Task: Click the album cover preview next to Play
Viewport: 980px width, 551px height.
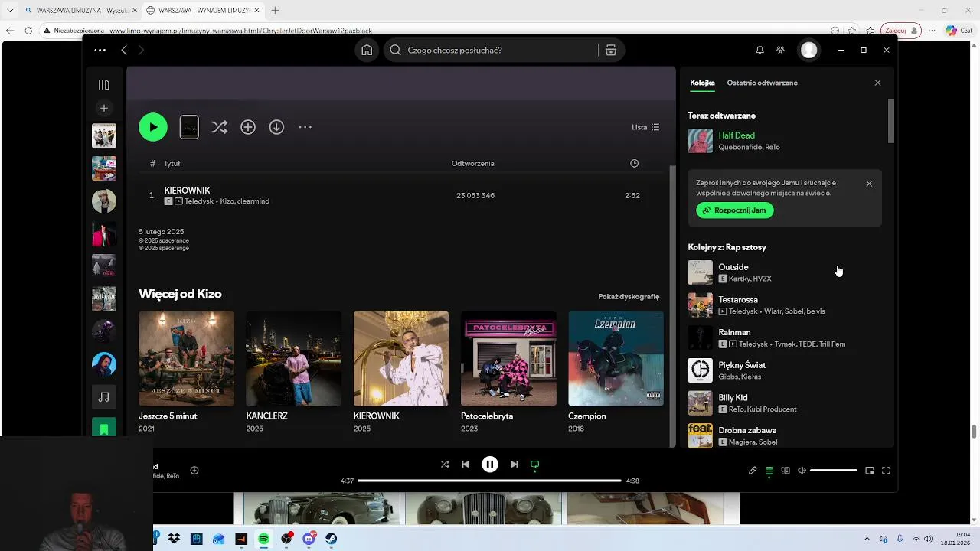Action: 189,127
